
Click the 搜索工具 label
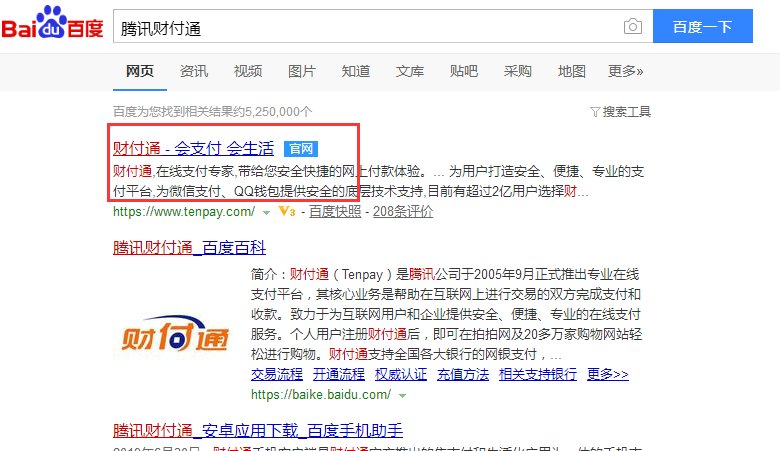627,112
